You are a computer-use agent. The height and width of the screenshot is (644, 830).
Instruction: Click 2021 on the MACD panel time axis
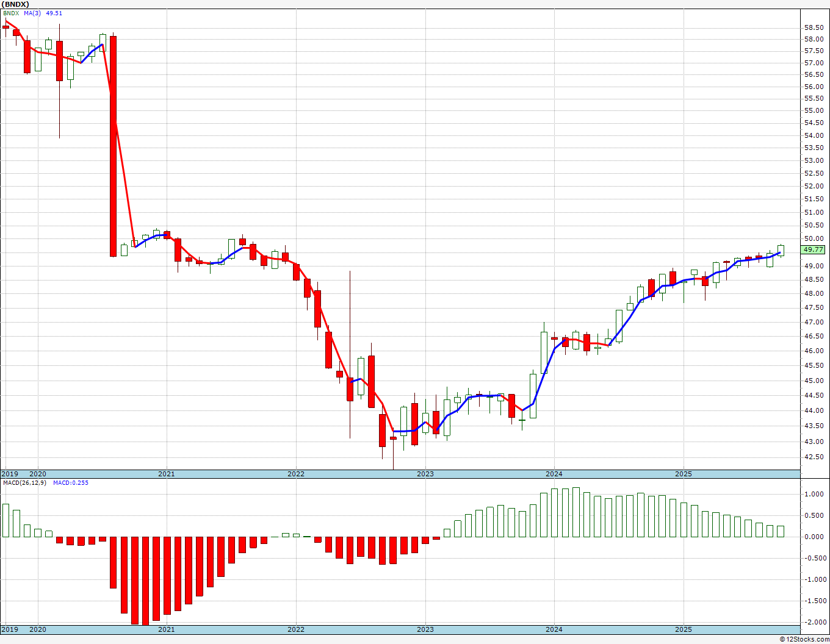167,629
